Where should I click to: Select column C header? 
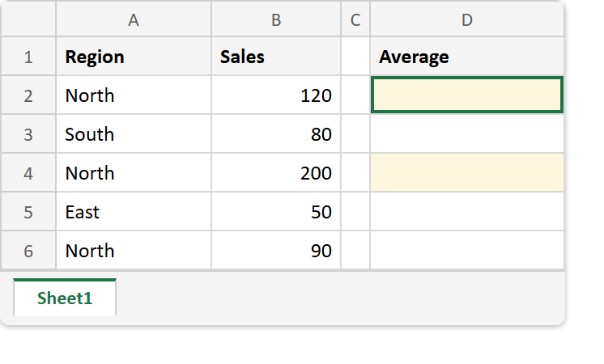coord(355,19)
